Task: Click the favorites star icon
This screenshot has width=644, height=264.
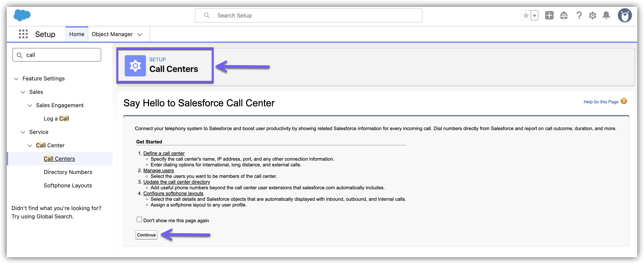Action: click(x=526, y=15)
